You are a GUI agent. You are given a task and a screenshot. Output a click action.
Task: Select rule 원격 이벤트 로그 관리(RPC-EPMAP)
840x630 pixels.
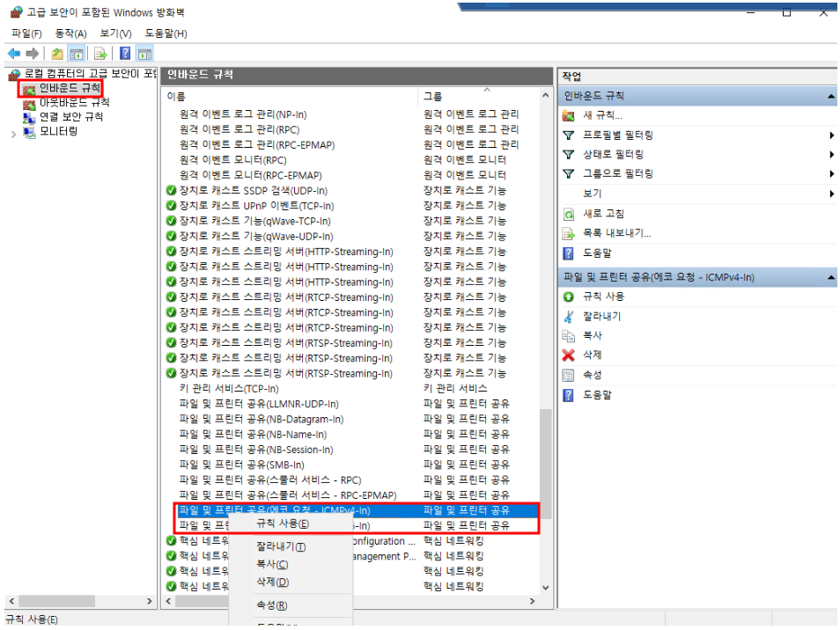tap(257, 145)
